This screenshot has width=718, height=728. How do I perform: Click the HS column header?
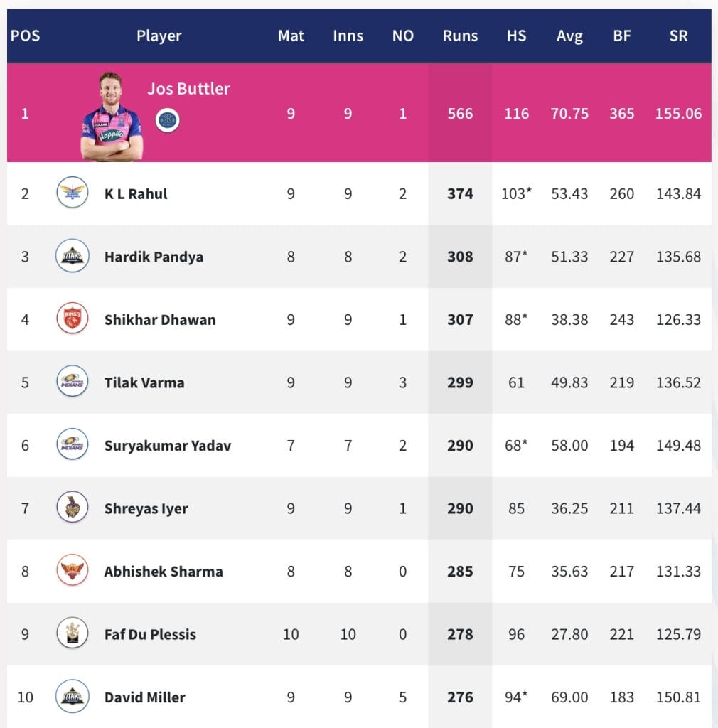tap(516, 36)
